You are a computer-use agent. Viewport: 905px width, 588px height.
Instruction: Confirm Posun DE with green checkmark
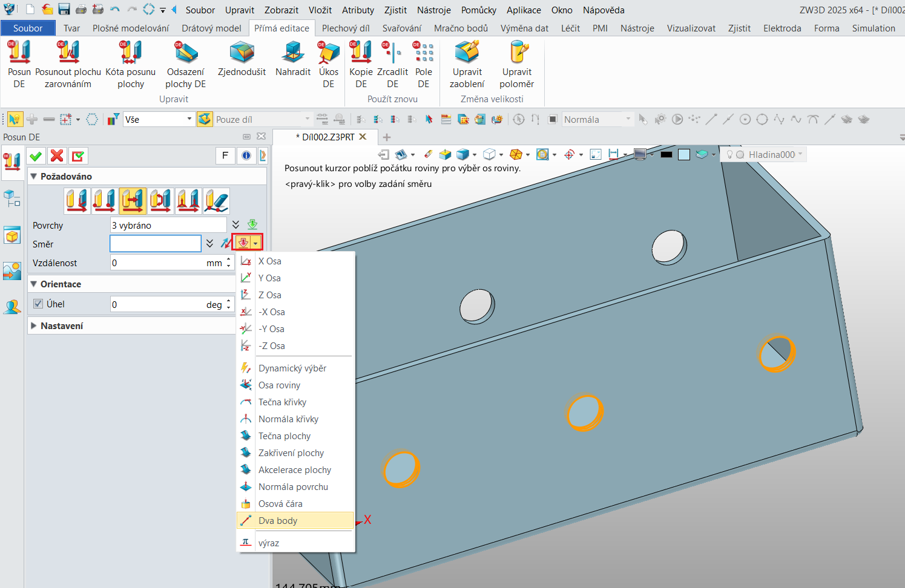tap(36, 156)
